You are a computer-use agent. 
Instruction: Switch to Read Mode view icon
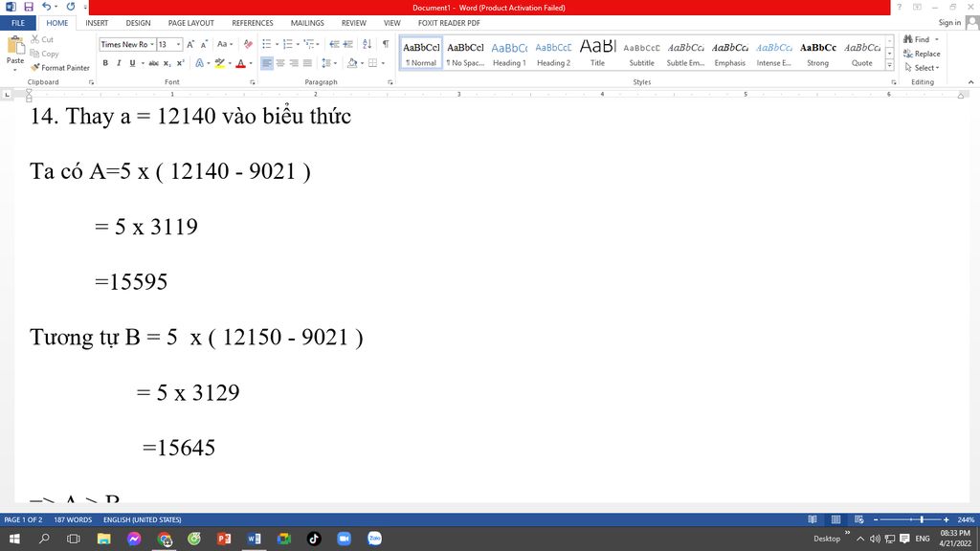click(813, 519)
